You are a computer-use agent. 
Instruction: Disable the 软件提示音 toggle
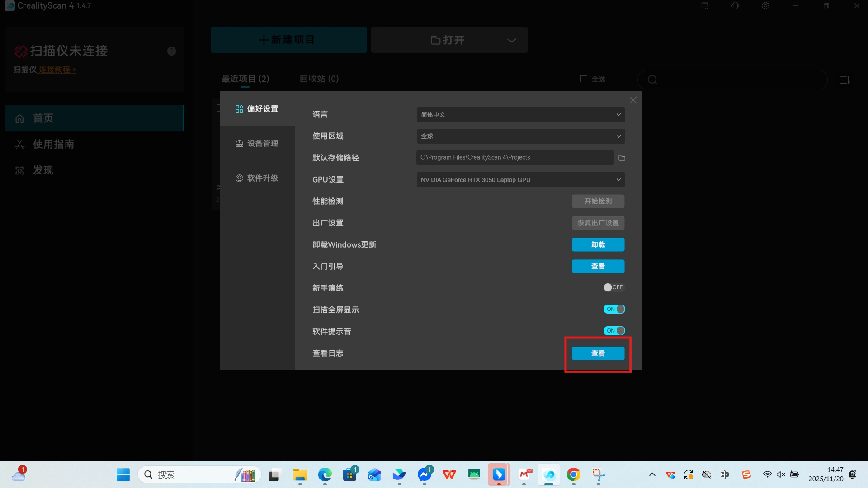coord(614,331)
